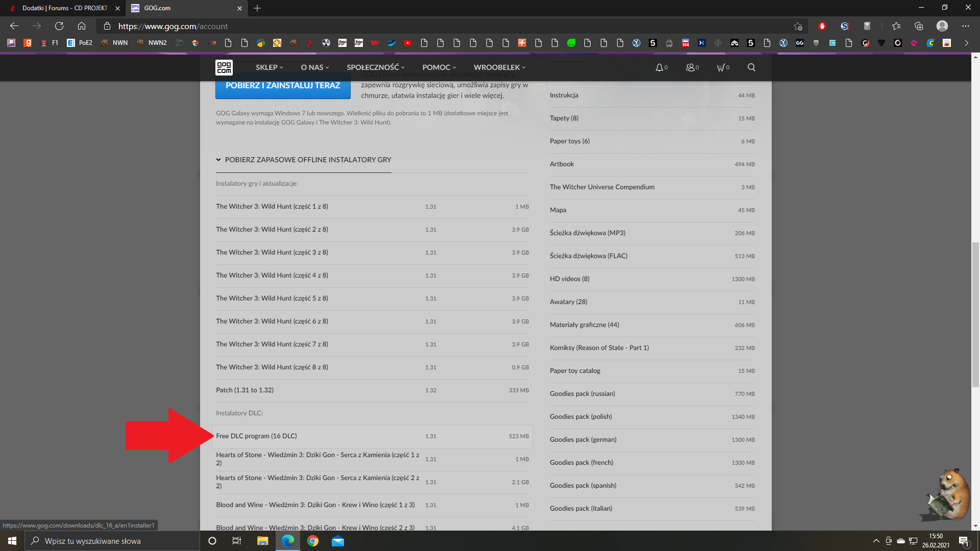Screen dimensions: 980x551
Task: Go back with the browser back arrow
Action: 14,26
